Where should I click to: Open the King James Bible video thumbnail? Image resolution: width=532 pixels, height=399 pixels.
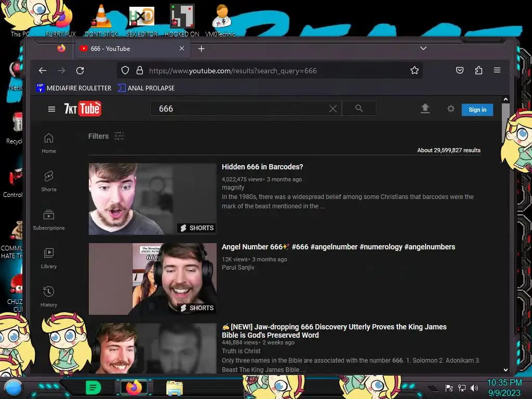click(152, 349)
